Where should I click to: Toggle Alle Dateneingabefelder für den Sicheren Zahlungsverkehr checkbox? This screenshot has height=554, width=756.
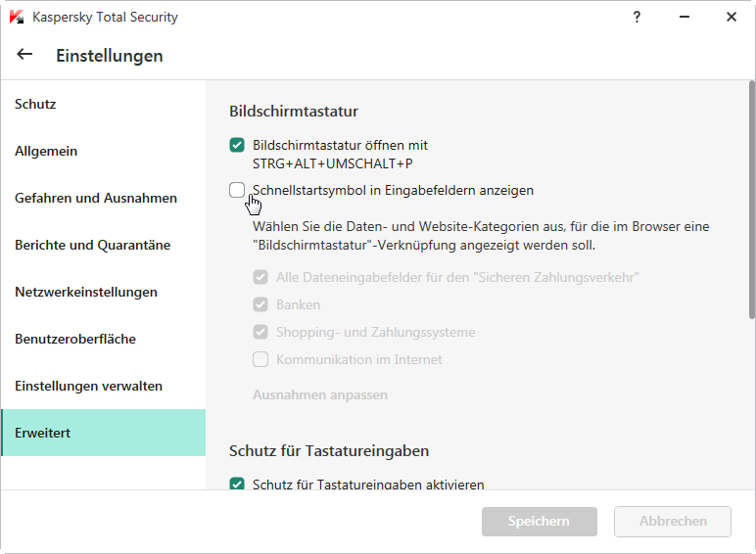click(260, 277)
